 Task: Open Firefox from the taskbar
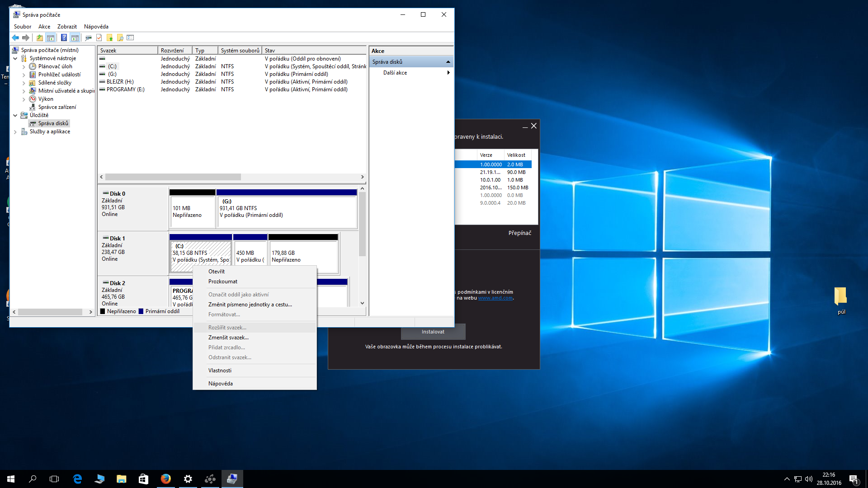pyautogui.click(x=165, y=479)
